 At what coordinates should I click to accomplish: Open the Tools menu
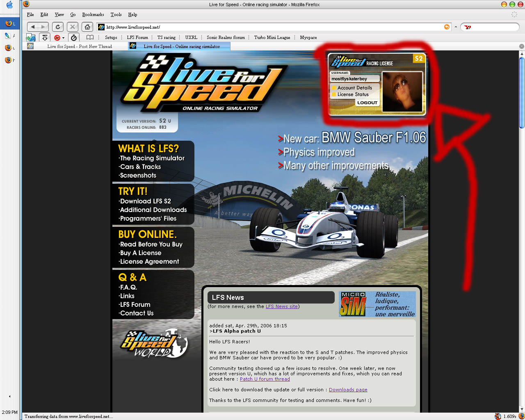click(x=116, y=14)
